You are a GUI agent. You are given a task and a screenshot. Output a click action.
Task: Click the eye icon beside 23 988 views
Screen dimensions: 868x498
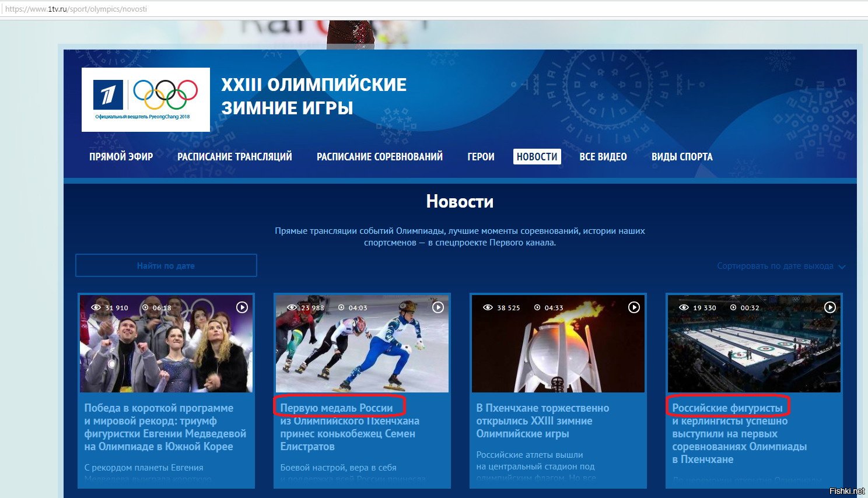click(292, 307)
